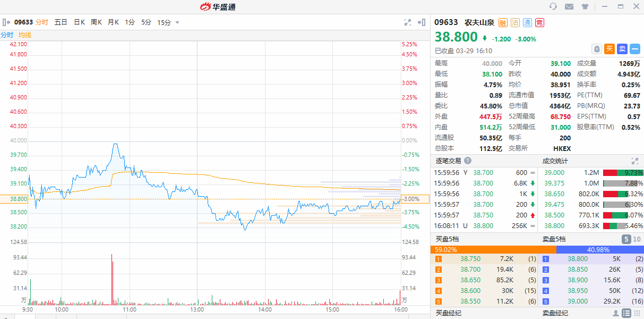This screenshot has height=319, width=644.
Task: Click the orange 59.02% buy ratio bar
Action: click(493, 249)
